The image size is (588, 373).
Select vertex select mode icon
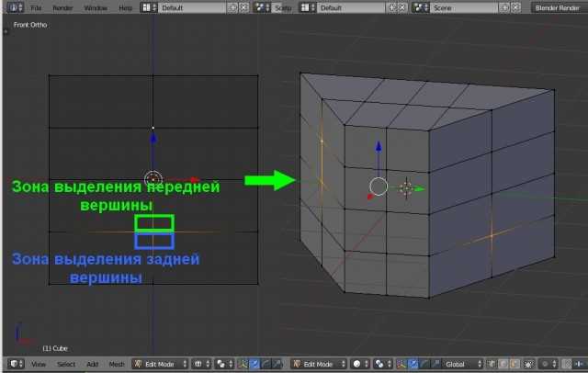tap(491, 364)
